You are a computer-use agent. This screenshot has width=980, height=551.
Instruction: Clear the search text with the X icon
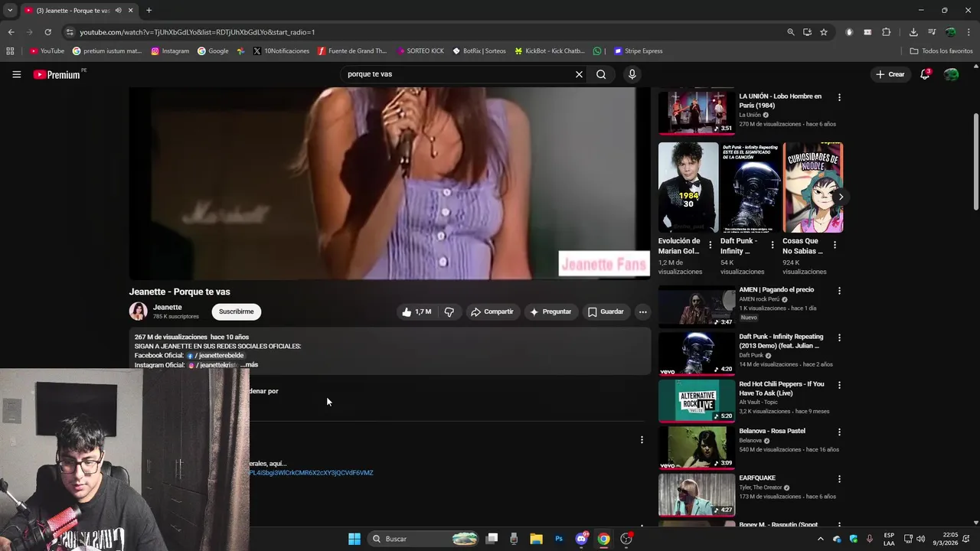(x=579, y=74)
